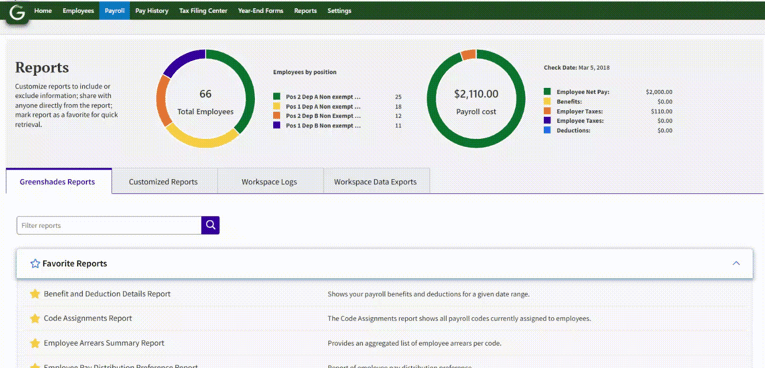Click the Pos 1 Dep A count 18

click(x=398, y=106)
